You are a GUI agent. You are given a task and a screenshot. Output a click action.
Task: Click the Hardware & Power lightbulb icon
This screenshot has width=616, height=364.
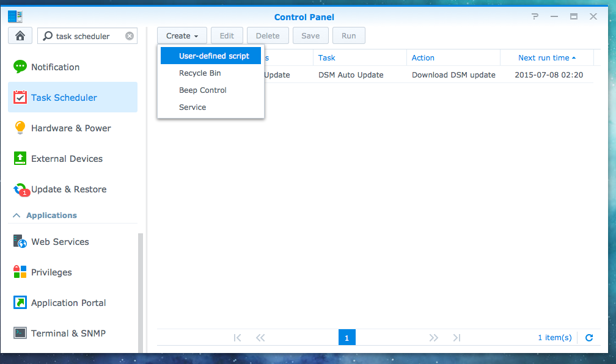tap(20, 128)
